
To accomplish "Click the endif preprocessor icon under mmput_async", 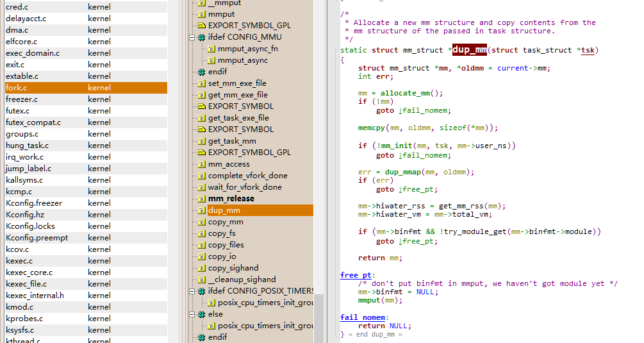I will pos(201,72).
